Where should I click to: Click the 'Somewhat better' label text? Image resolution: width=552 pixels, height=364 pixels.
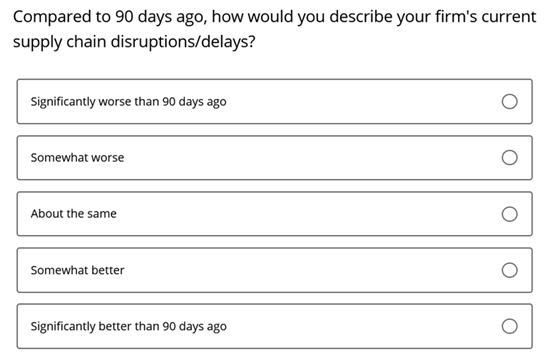coord(77,270)
